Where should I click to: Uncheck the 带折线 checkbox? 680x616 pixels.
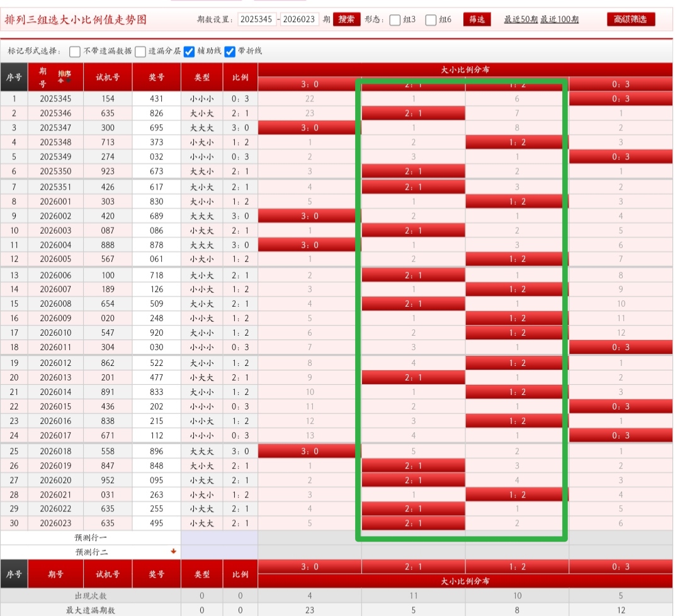click(x=230, y=52)
